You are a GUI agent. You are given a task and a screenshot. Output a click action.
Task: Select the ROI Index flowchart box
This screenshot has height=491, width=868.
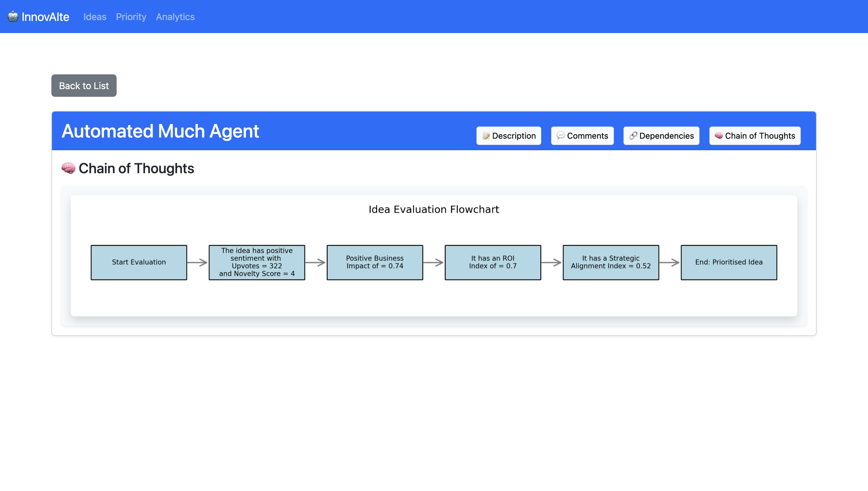click(x=492, y=262)
